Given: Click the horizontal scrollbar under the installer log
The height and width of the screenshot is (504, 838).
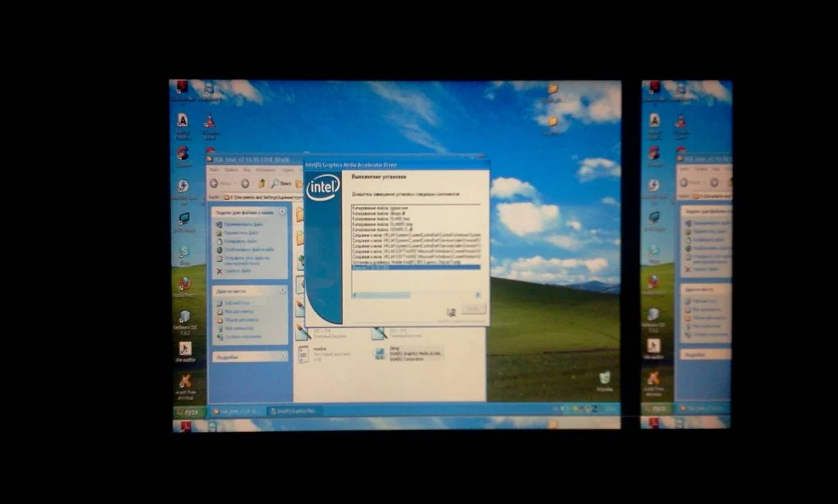Looking at the screenshot, I should click(416, 295).
